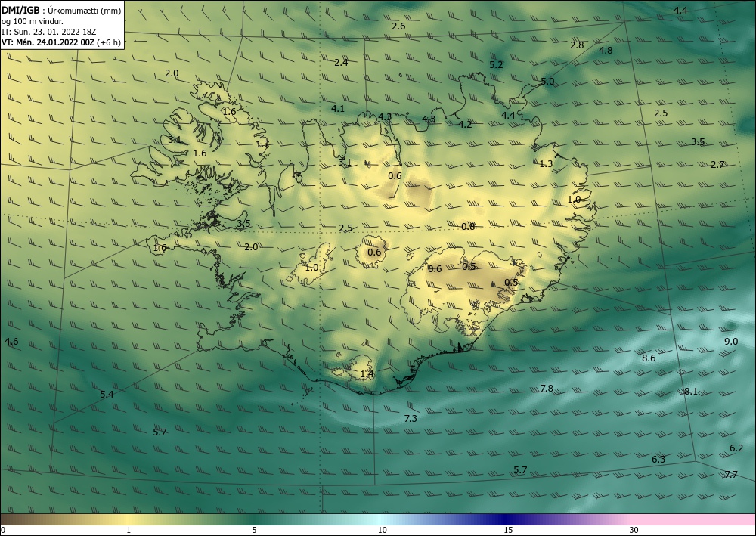756x536 pixels.
Task: Click the '10' tick on the color scale
Action: tap(383, 531)
